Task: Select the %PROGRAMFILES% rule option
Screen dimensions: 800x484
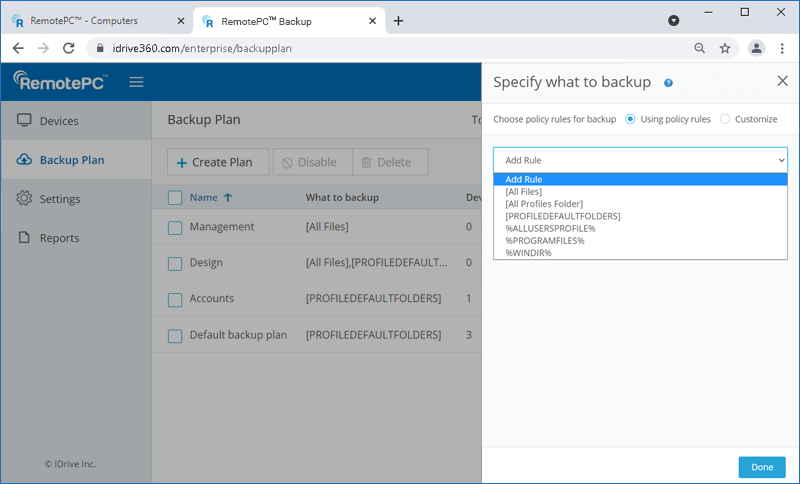Action: coord(640,241)
